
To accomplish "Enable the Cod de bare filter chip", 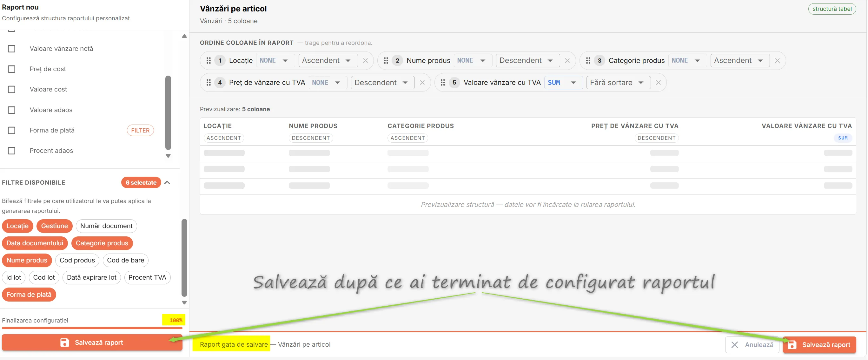I will coord(126,261).
